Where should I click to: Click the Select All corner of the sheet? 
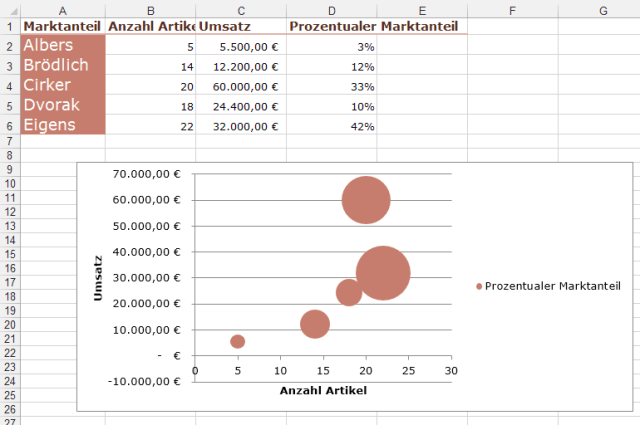[9, 9]
